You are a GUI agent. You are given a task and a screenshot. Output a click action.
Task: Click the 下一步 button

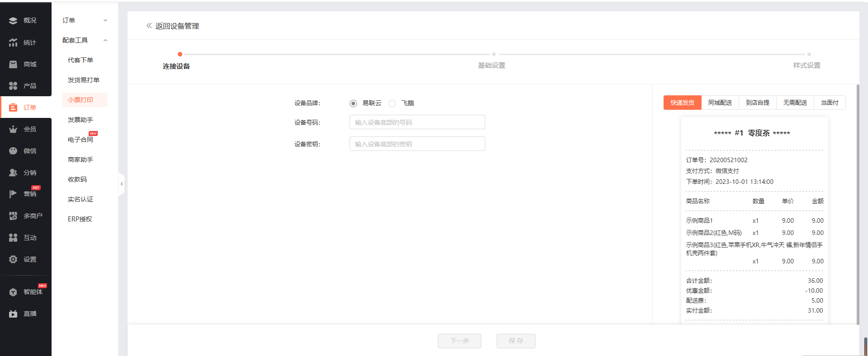(460, 341)
